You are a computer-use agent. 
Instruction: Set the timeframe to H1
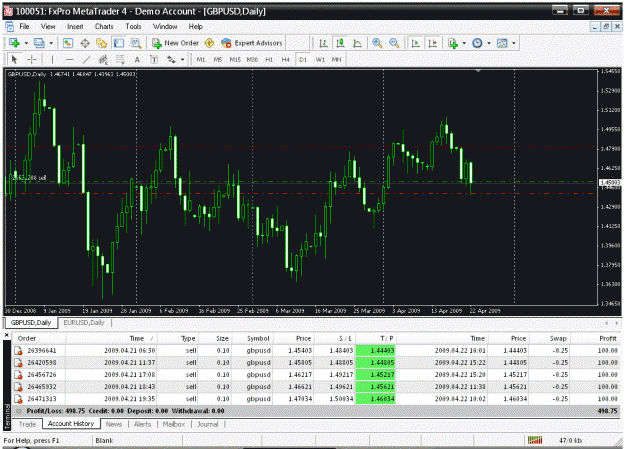pyautogui.click(x=269, y=60)
